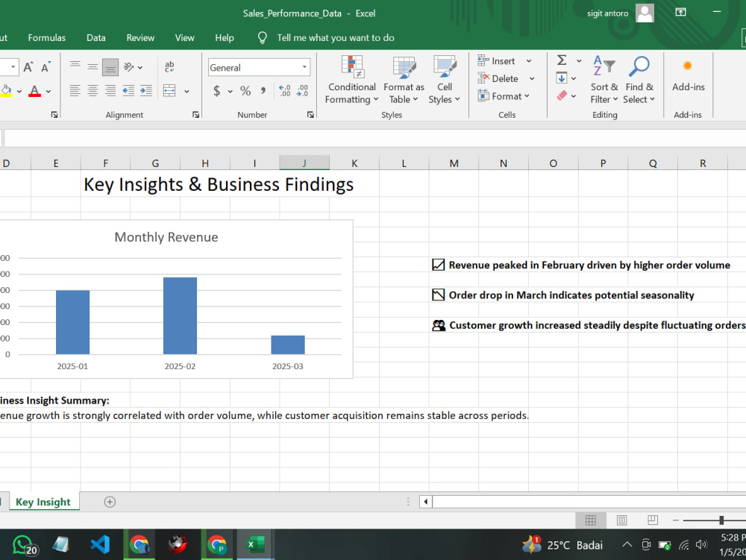The image size is (746, 560).
Task: Open the text orientation options
Action: tap(133, 67)
